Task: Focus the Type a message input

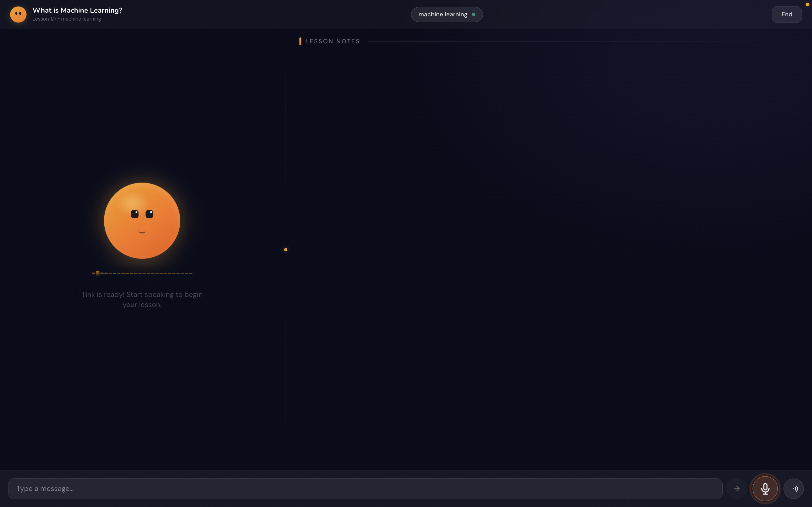Action: (365, 489)
